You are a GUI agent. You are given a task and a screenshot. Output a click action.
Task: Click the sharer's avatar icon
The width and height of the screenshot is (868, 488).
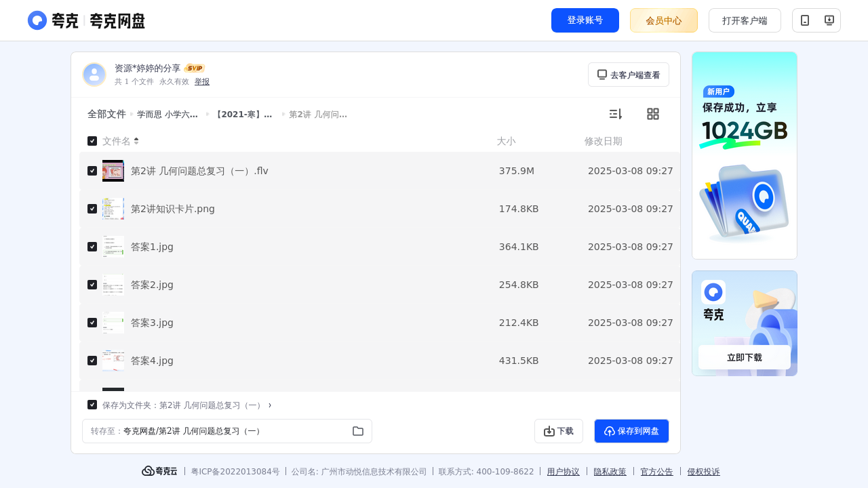click(94, 75)
